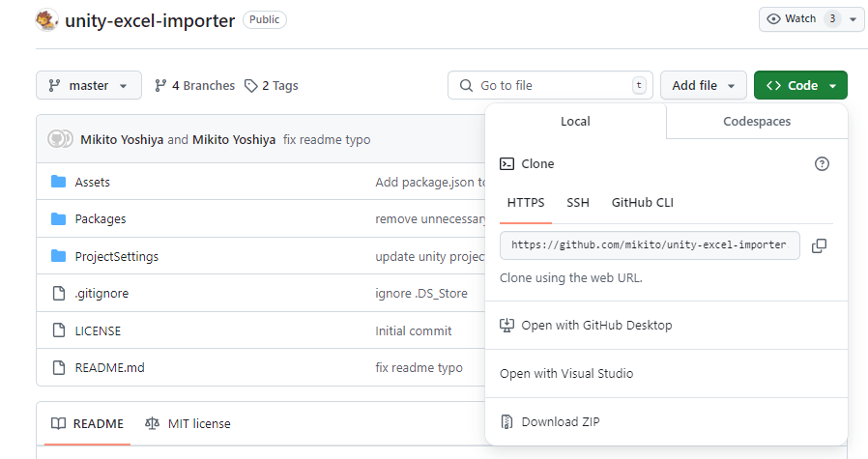Click the Public visibility badge

point(265,19)
